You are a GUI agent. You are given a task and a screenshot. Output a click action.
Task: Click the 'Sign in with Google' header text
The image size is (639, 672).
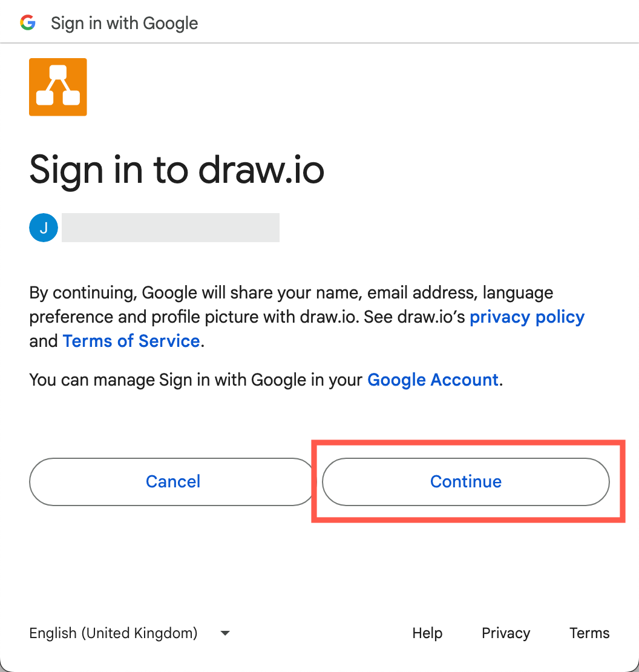click(124, 22)
